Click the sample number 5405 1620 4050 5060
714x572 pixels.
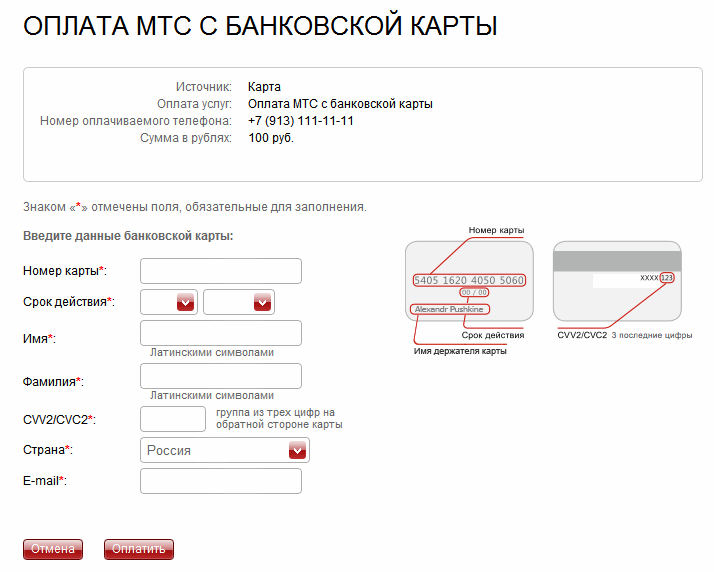point(469,280)
